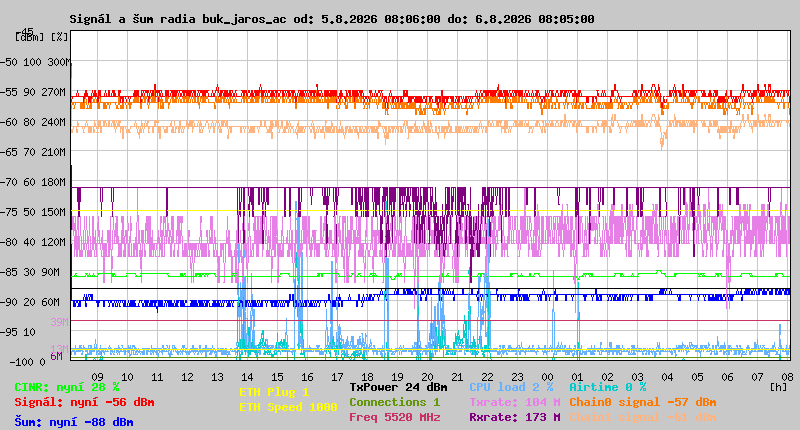Click the '14' hour tick label
This screenshot has width=800, height=430.
[247, 377]
